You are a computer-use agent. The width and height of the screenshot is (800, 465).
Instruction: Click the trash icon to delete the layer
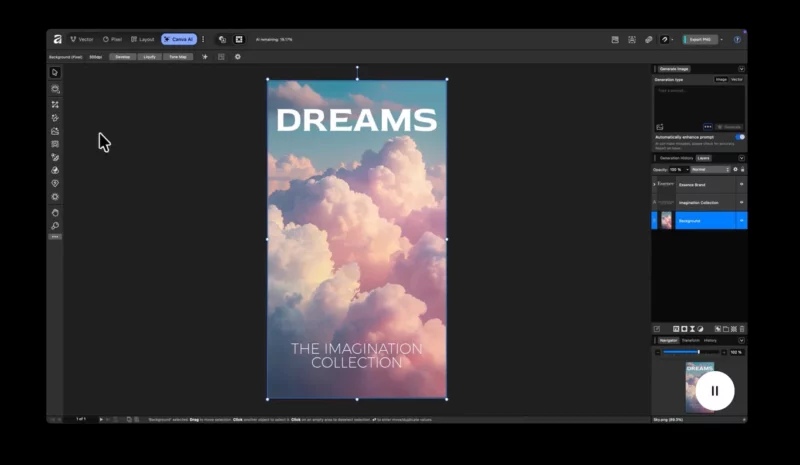(x=742, y=328)
